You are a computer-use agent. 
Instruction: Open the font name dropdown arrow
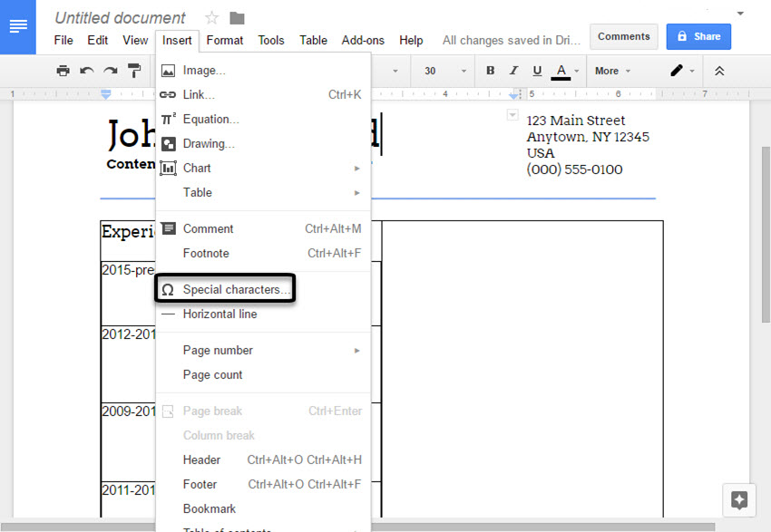395,72
